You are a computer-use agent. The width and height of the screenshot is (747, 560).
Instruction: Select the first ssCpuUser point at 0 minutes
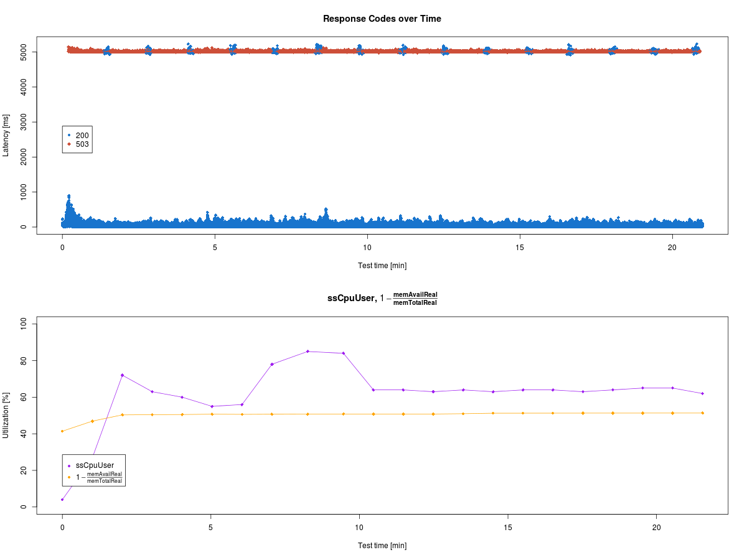coord(62,500)
